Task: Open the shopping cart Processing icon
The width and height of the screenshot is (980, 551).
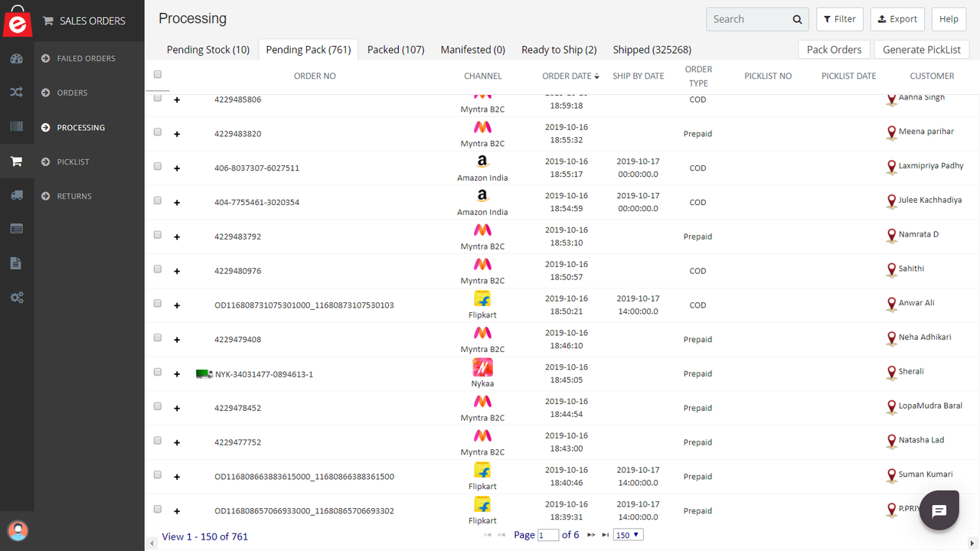Action: (17, 161)
